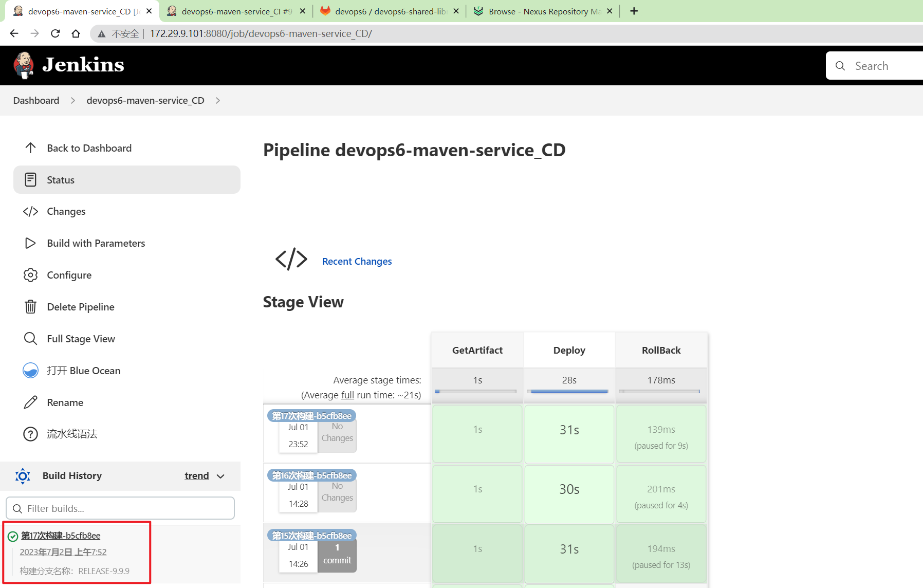
Task: Select Delete Pipeline
Action: tap(127, 307)
